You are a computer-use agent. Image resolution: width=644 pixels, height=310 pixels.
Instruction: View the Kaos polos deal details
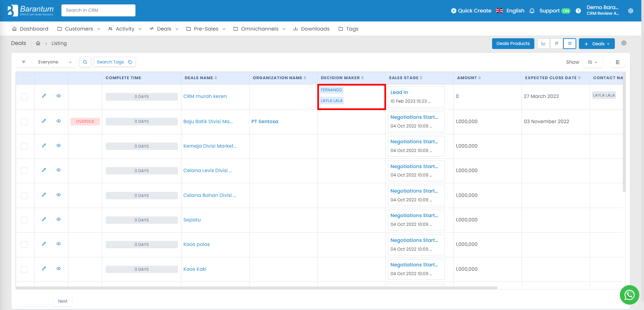click(x=59, y=244)
